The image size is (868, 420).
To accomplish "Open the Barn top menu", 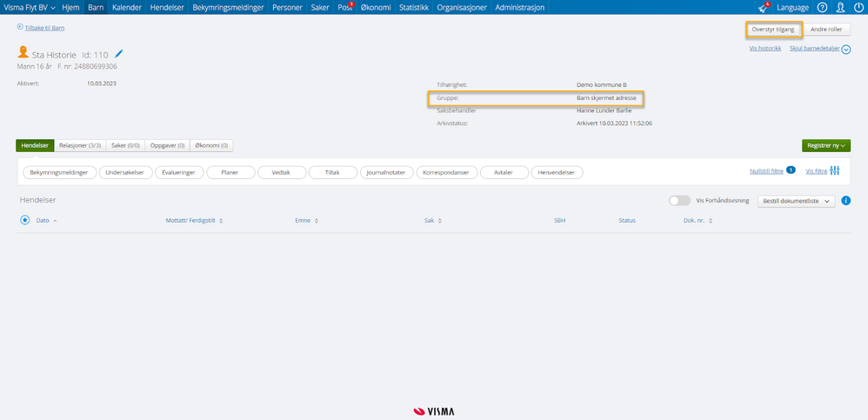I will point(96,8).
